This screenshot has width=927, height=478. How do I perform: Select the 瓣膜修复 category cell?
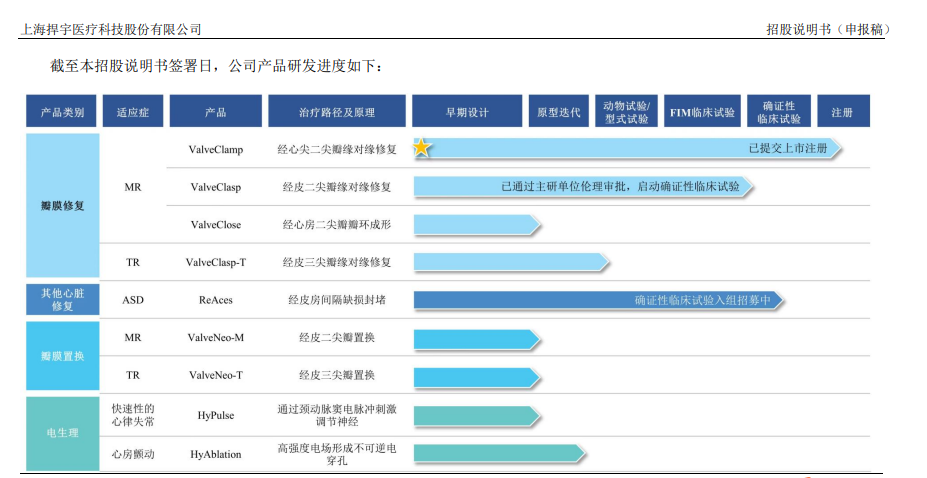[x=62, y=206]
